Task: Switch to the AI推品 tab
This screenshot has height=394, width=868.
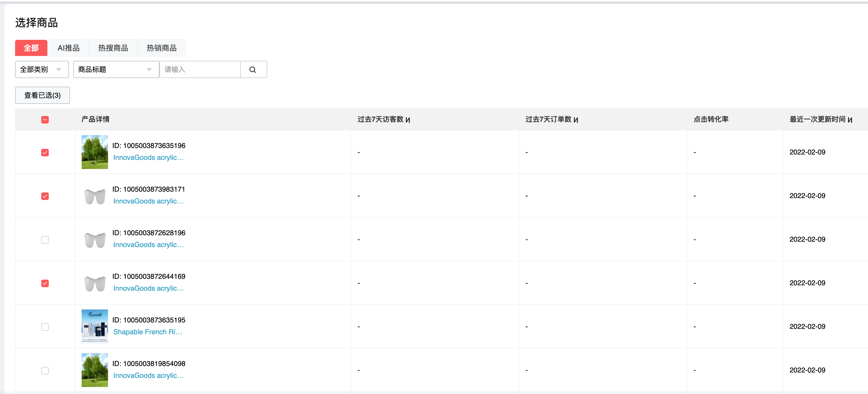Action: [68, 48]
